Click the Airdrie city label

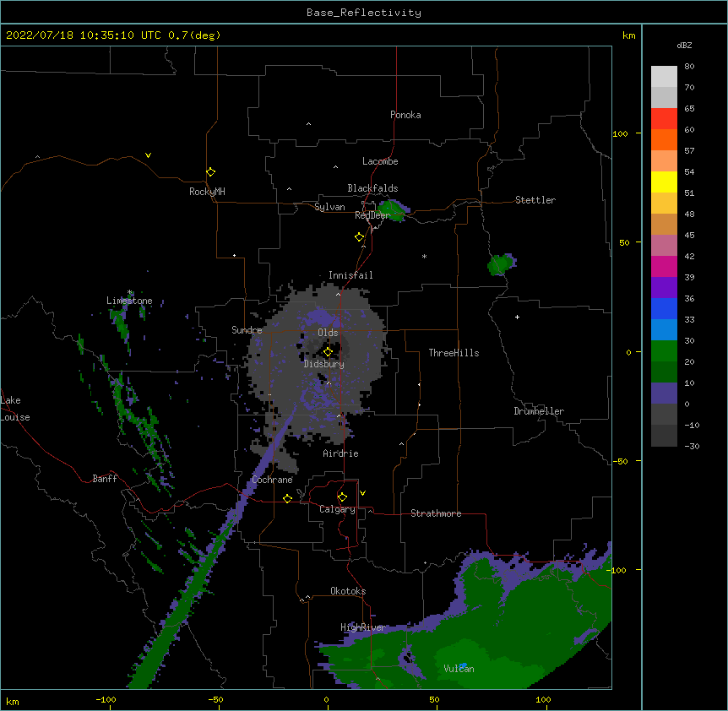[x=340, y=453]
